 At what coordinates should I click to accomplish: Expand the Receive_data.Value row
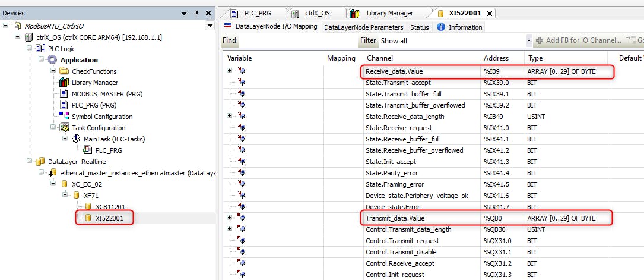pyautogui.click(x=230, y=71)
